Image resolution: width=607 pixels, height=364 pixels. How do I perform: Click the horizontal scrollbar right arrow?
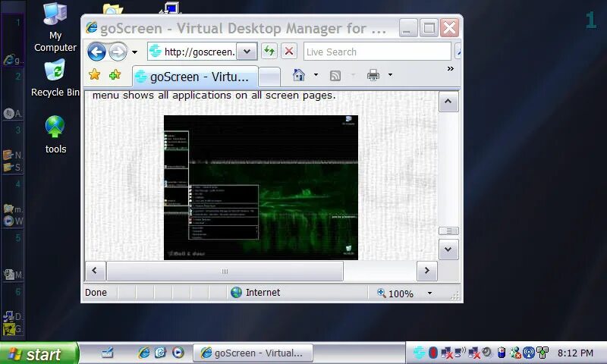click(427, 271)
